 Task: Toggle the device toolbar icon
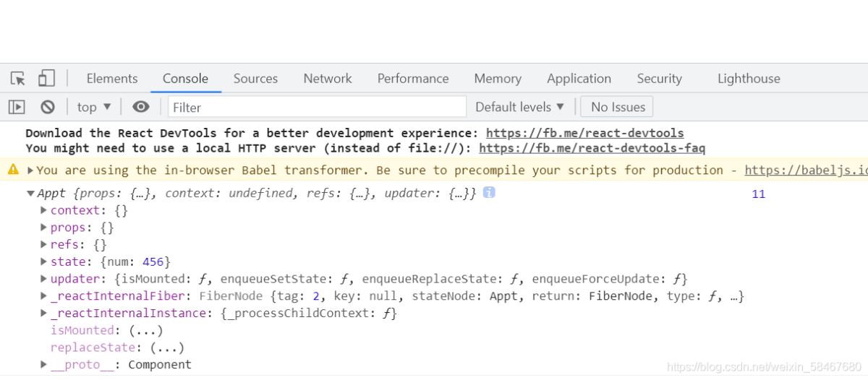[x=46, y=78]
